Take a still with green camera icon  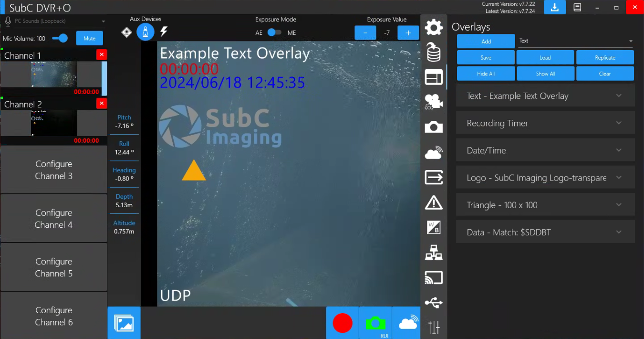pyautogui.click(x=375, y=323)
